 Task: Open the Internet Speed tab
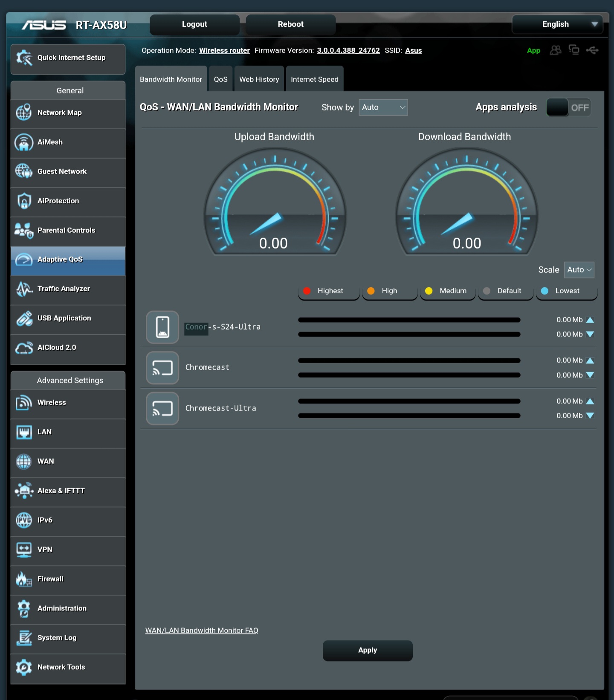coord(315,79)
